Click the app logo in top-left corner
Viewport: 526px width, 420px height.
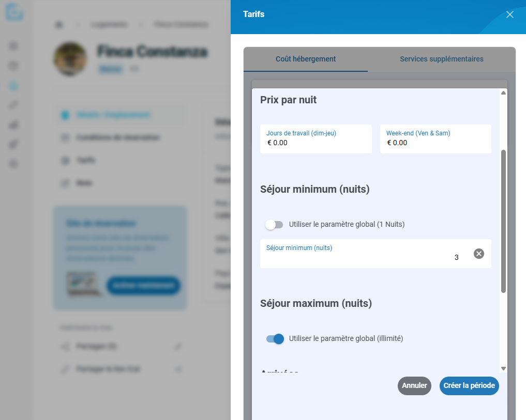14,12
